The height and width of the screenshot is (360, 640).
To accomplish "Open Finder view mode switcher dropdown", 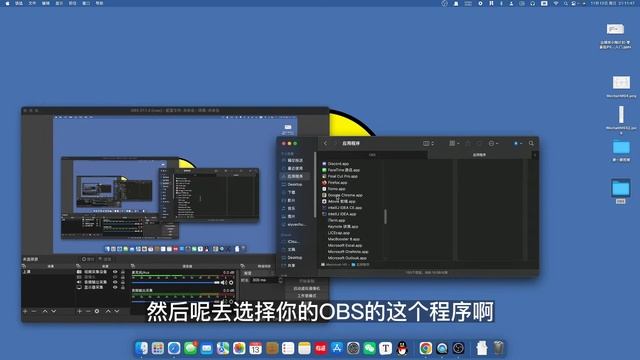I will (x=428, y=143).
